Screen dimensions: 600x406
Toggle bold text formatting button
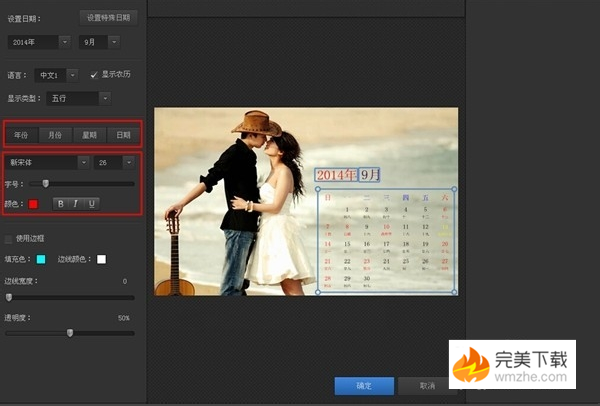point(60,204)
